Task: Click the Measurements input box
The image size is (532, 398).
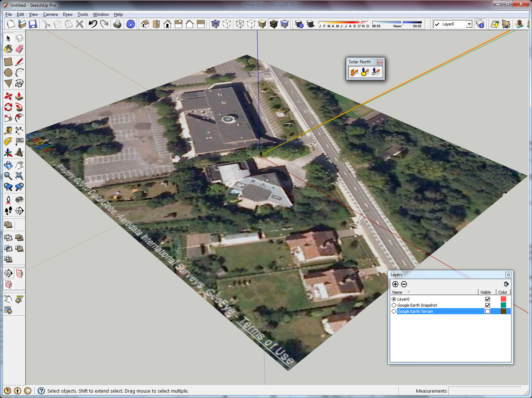Action: (485, 391)
